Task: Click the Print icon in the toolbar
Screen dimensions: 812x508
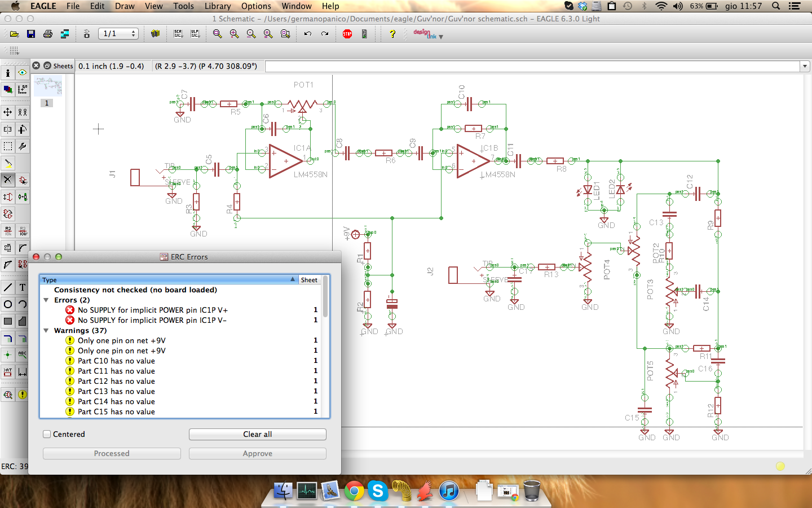Action: (48, 34)
